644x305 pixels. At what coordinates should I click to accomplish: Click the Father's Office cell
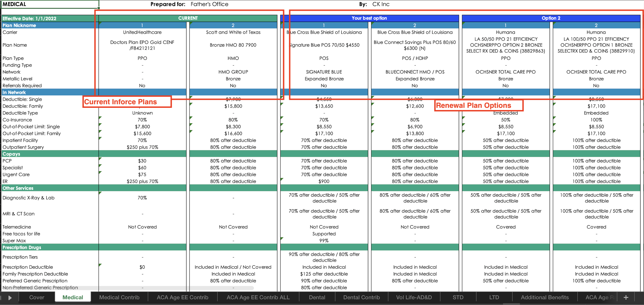[x=209, y=4]
